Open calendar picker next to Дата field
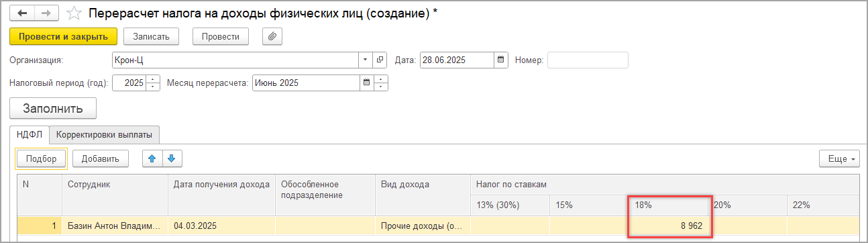The image size is (868, 243). (x=501, y=60)
